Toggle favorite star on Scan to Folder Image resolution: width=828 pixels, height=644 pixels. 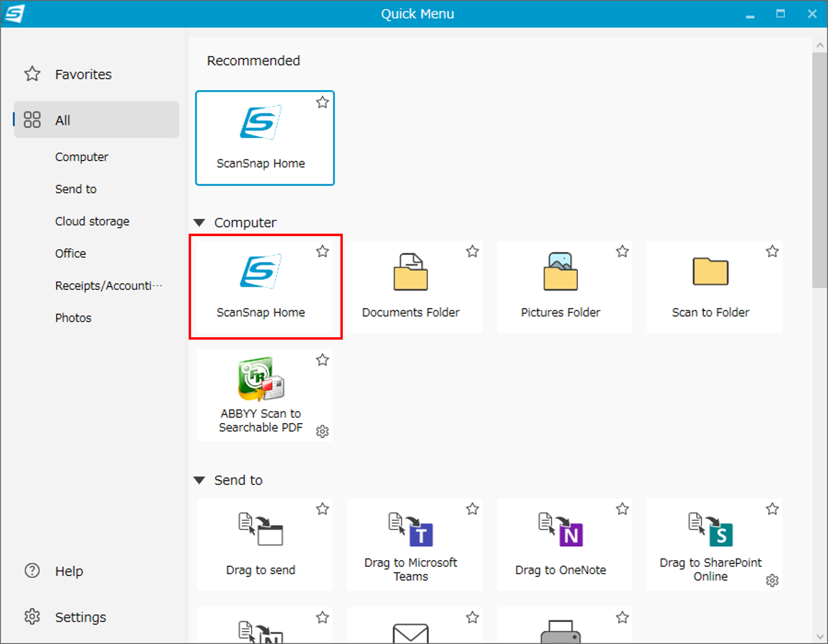772,251
